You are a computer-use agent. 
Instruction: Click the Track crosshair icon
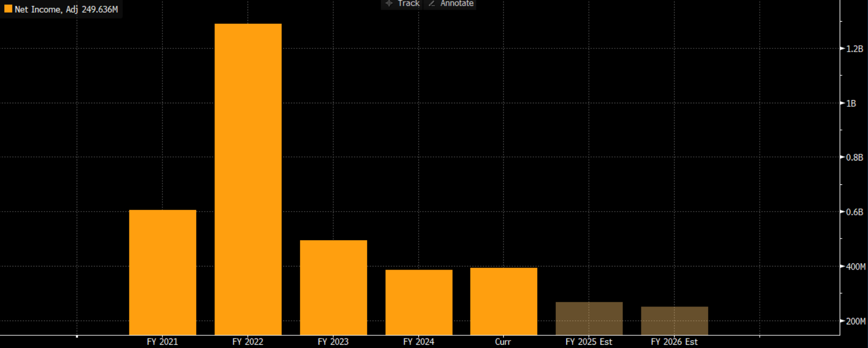click(389, 3)
